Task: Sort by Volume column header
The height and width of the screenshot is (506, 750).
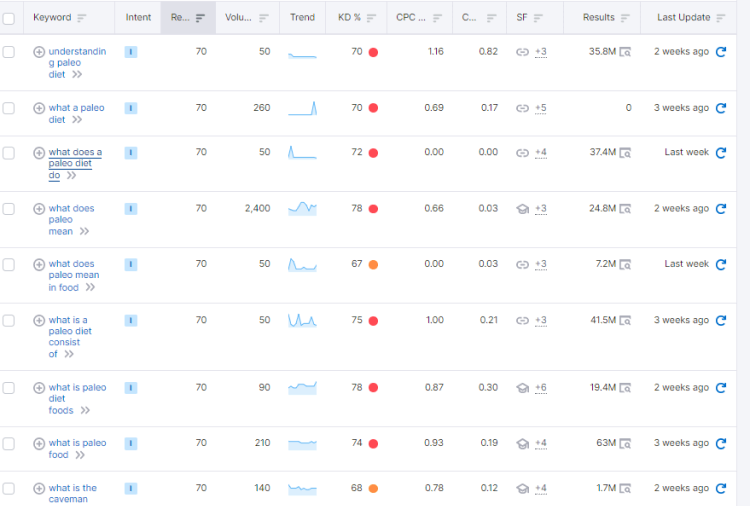Action: 247,18
